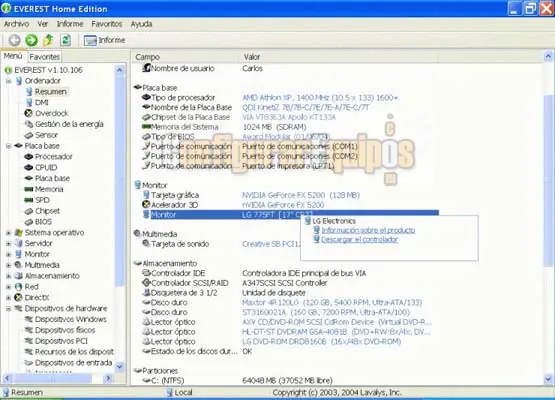Open the Informe menu in the menu bar
Screen dimensions: 555x400
(x=70, y=24)
